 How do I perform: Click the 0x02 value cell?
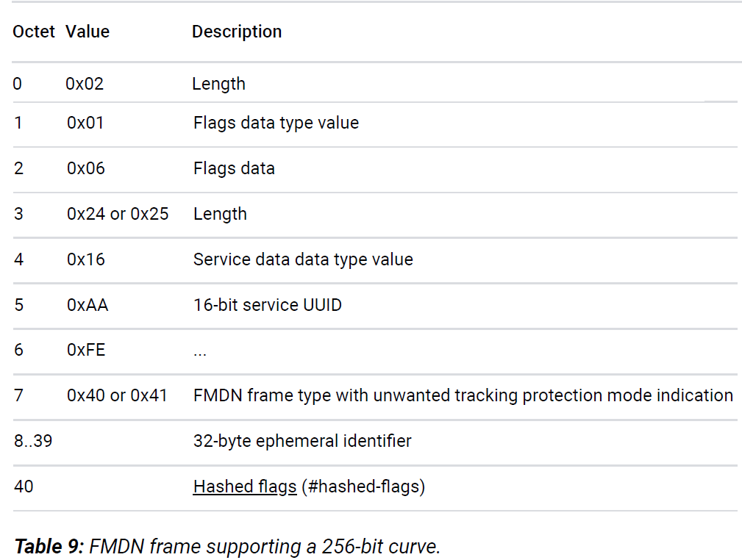[85, 84]
